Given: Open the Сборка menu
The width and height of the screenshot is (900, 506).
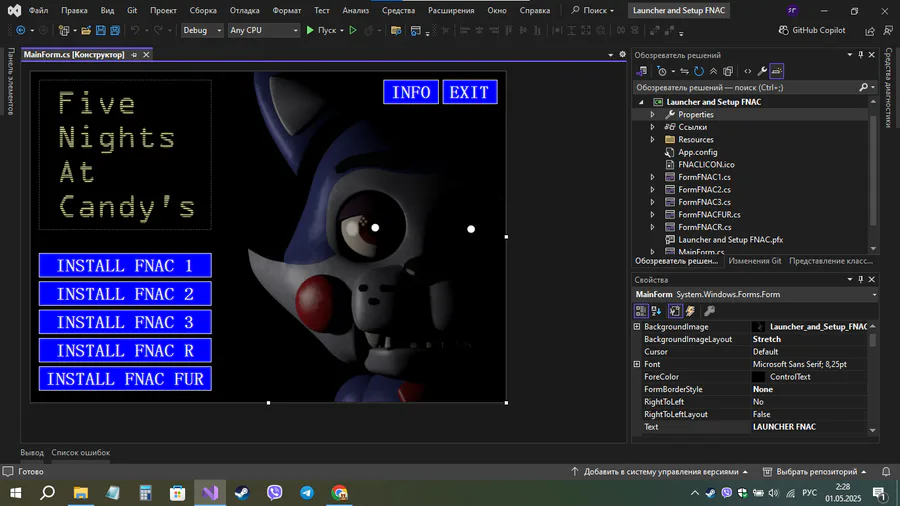Looking at the screenshot, I should tap(203, 10).
